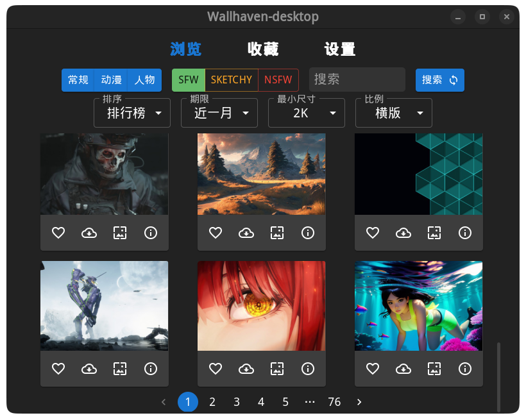Toggle the 人物 category filter

[145, 80]
